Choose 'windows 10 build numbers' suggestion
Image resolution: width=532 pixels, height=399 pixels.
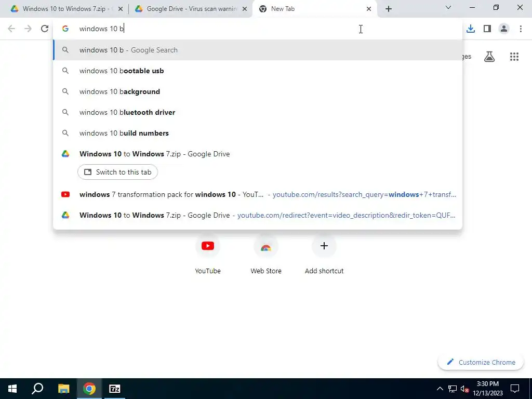[258, 133]
